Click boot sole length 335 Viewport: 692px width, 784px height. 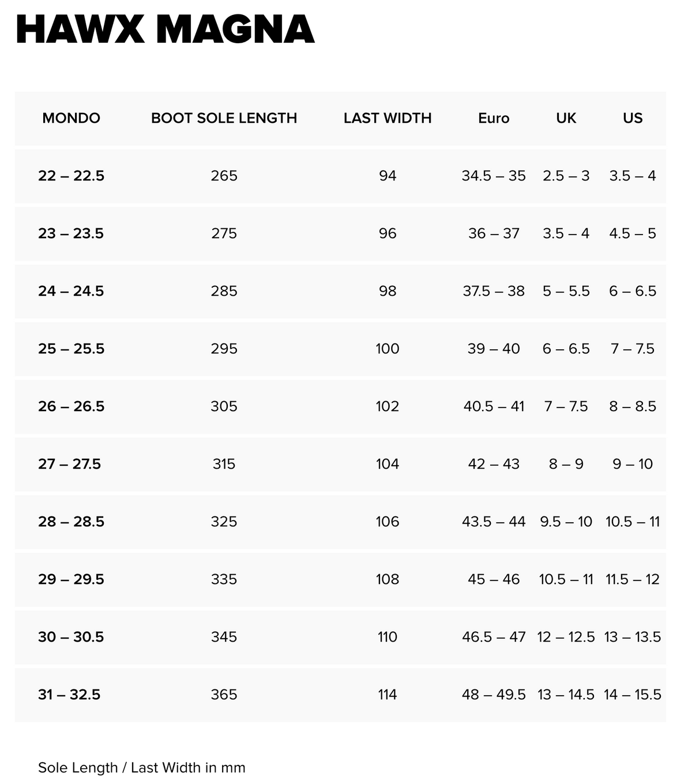click(x=224, y=579)
